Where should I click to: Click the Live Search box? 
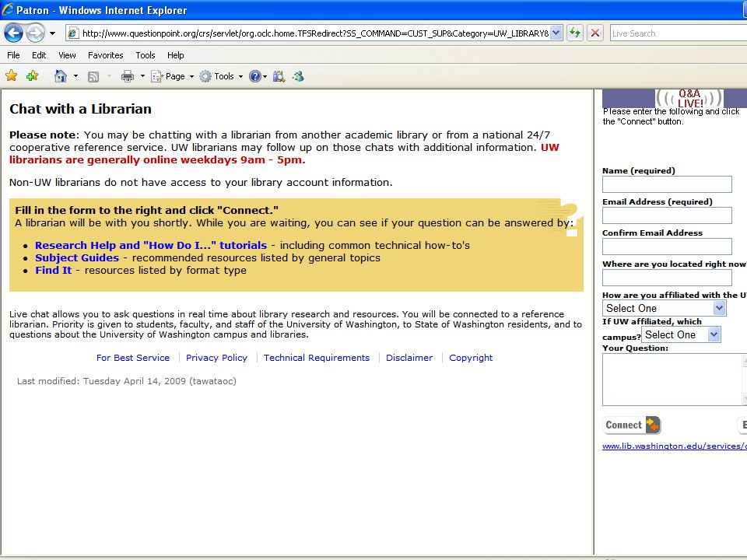click(679, 33)
